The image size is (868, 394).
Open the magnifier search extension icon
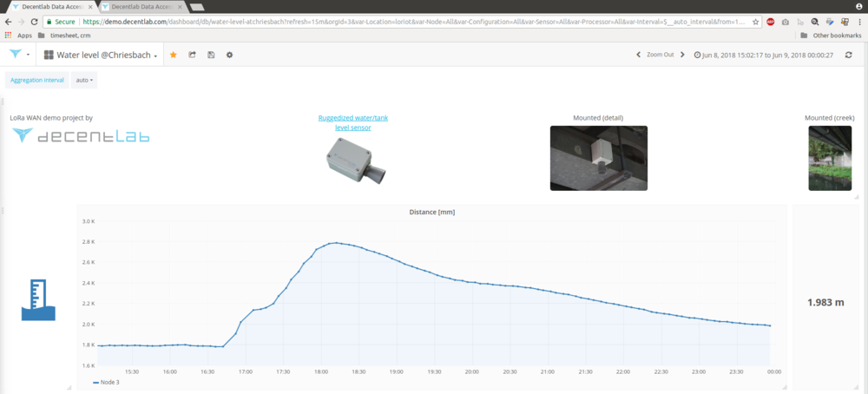click(815, 23)
